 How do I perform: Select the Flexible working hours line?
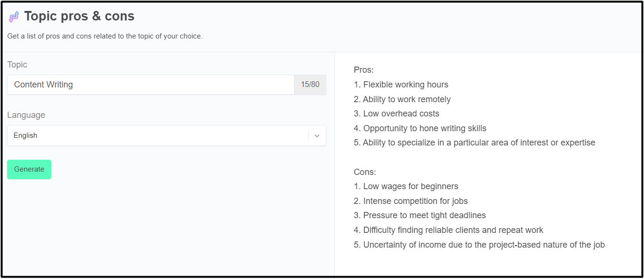click(x=401, y=85)
